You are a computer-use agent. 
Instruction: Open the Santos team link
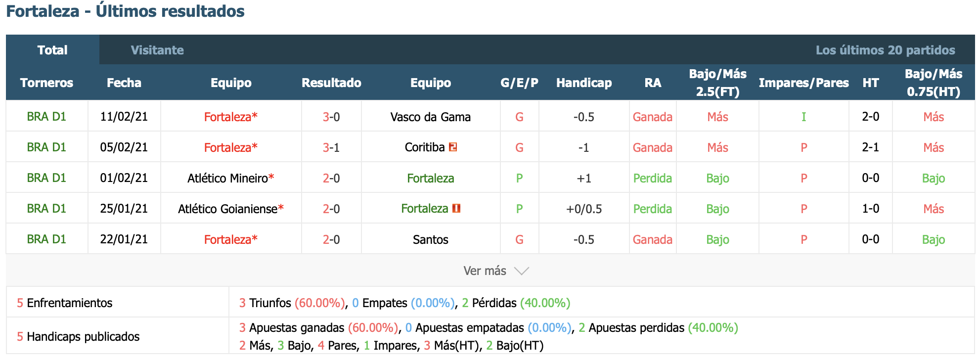[x=430, y=239]
